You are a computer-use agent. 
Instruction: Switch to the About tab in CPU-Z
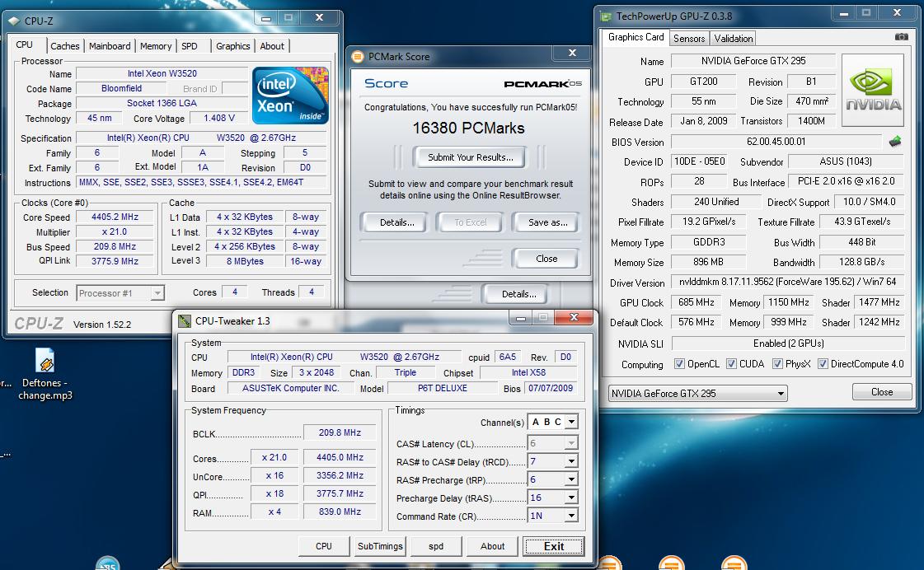(x=272, y=46)
